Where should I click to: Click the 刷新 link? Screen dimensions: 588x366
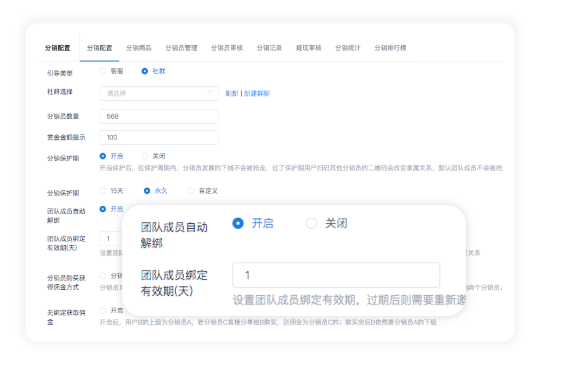(x=232, y=93)
